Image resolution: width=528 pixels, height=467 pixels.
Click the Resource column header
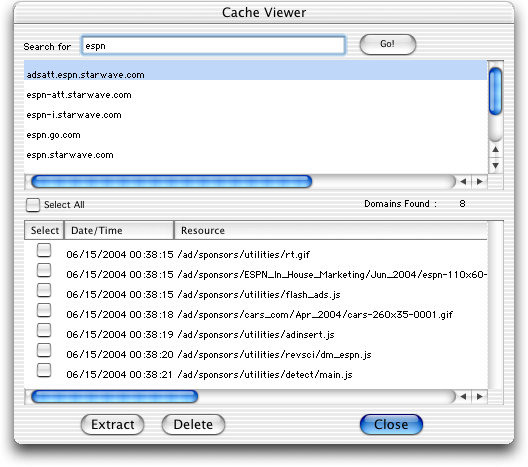[x=331, y=230]
